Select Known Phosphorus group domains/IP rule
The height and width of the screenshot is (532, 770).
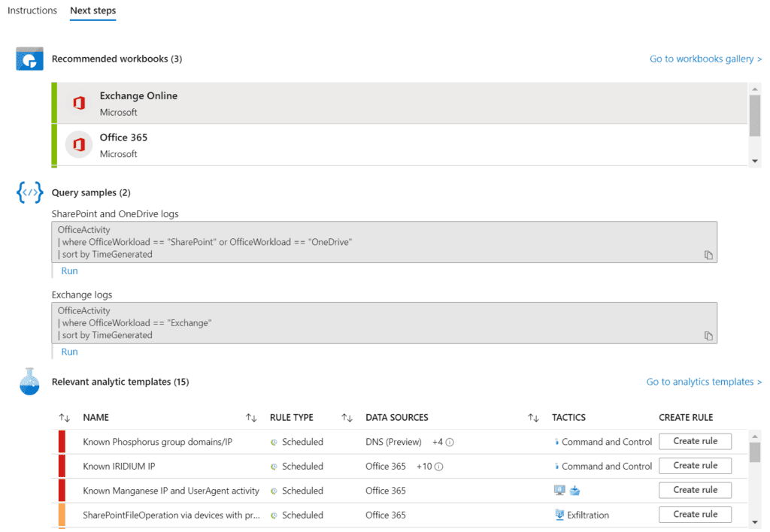coord(158,442)
